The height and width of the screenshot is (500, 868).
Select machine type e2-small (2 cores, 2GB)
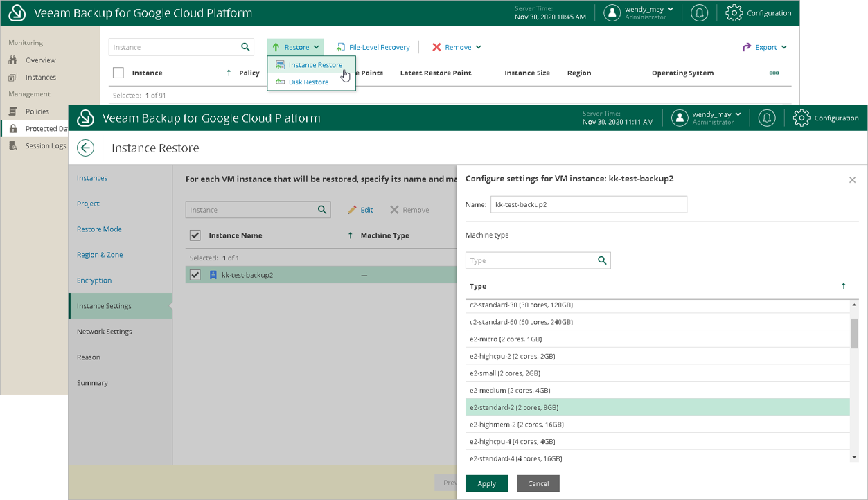click(657, 373)
